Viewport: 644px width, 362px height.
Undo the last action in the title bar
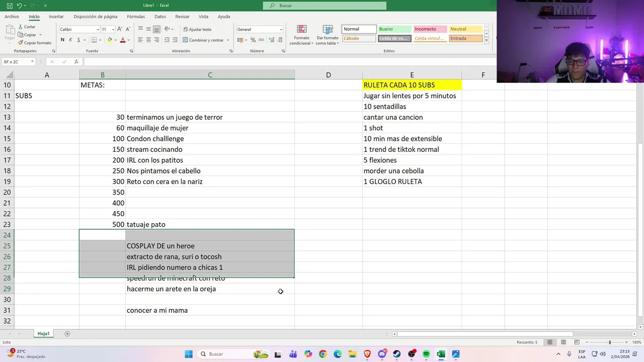19,6
